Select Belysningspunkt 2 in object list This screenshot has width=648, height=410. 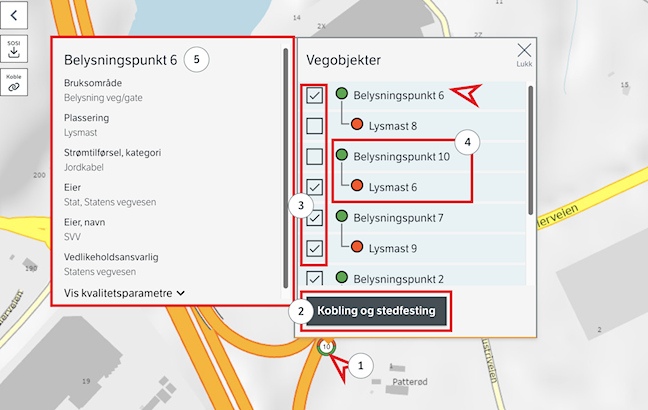click(398, 279)
